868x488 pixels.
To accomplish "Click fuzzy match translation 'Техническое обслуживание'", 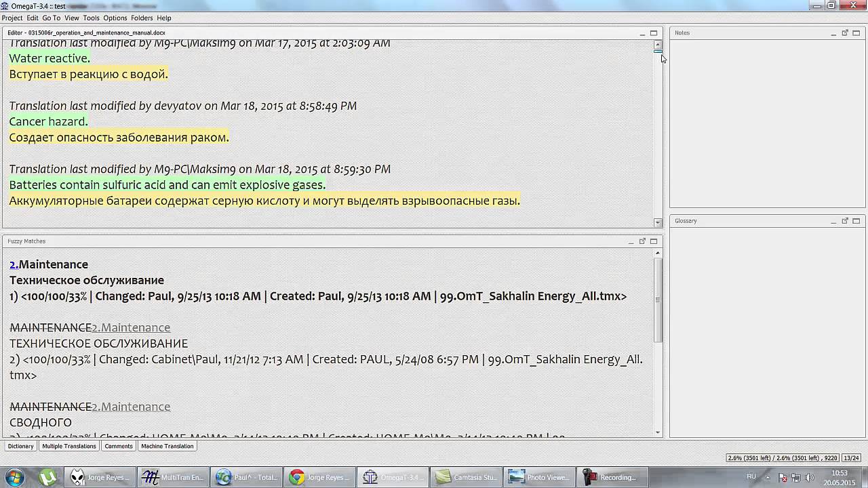I will coord(87,280).
